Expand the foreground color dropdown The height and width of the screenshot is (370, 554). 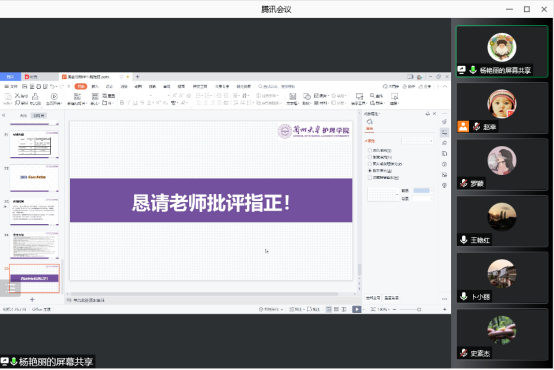point(423,190)
